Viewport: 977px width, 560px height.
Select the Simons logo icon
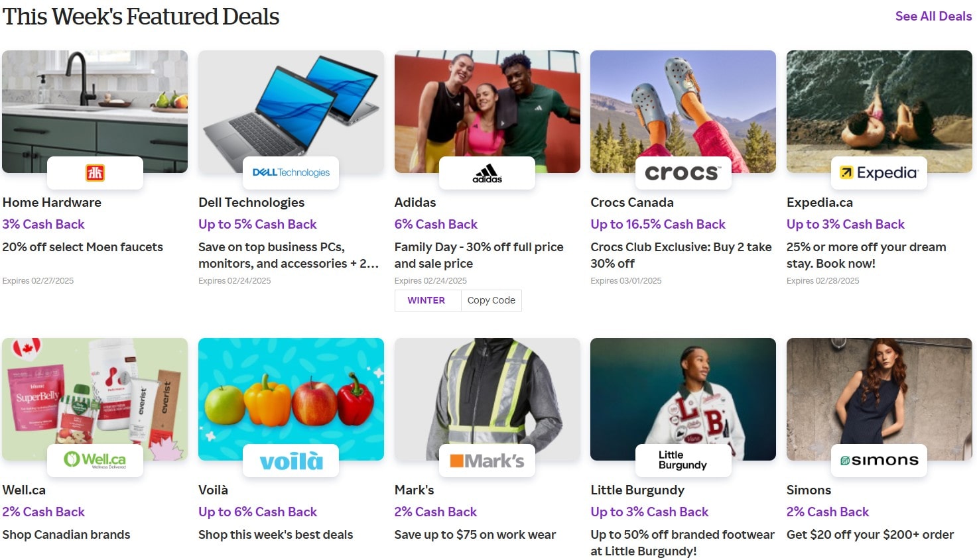pos(878,461)
